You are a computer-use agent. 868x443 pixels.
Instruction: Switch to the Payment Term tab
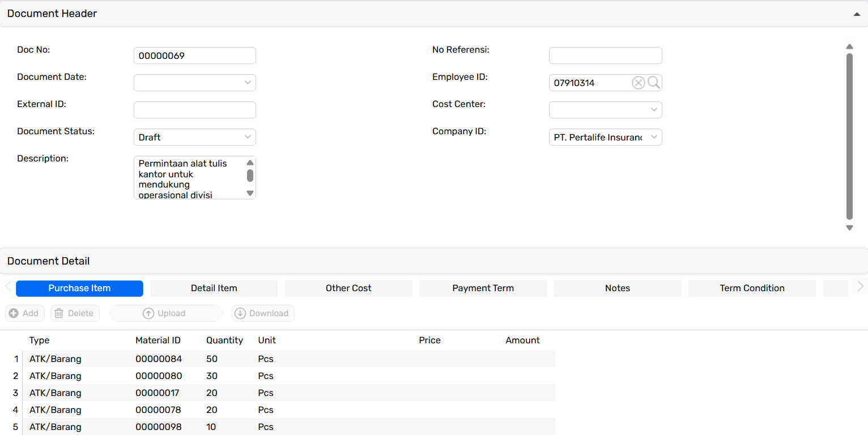pyautogui.click(x=483, y=288)
